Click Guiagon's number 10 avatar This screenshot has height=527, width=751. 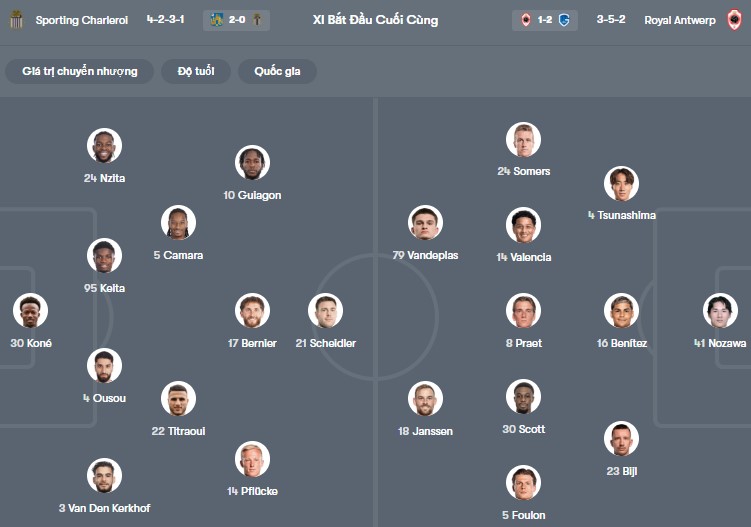(252, 163)
